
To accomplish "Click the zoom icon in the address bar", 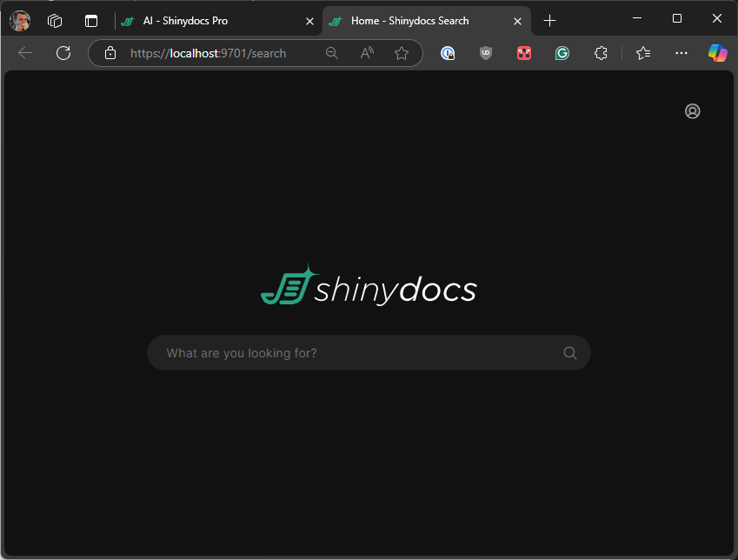I will tap(331, 53).
